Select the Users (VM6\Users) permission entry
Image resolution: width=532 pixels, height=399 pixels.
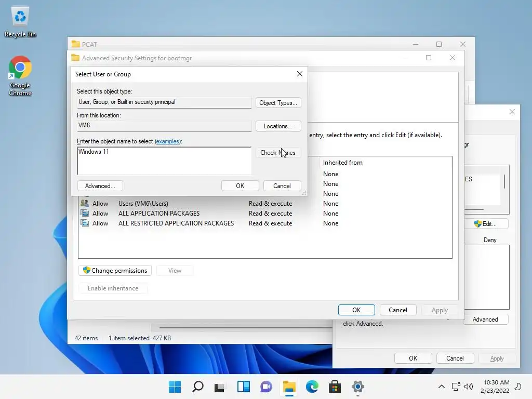click(265, 204)
